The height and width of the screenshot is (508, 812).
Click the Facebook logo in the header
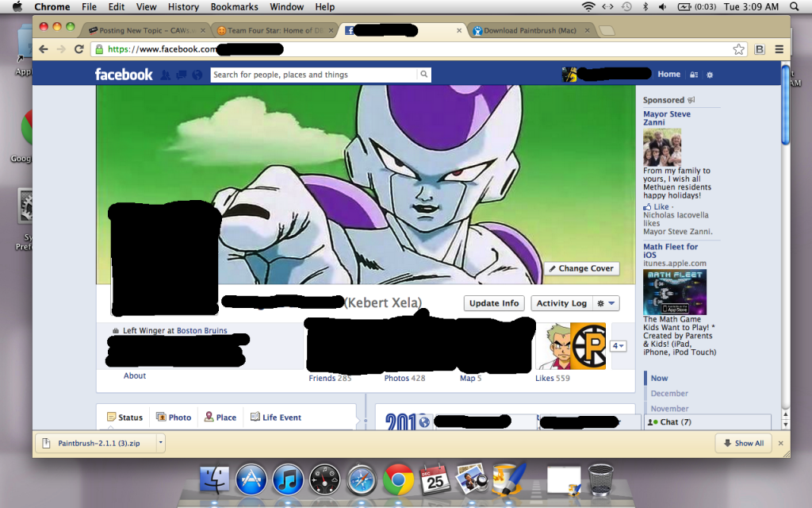tap(124, 75)
